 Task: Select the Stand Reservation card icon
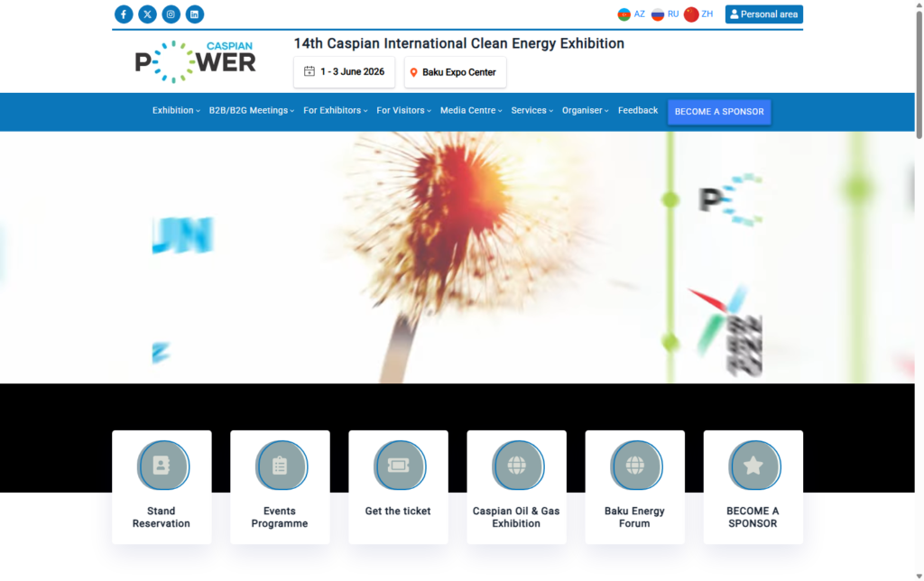coord(162,466)
